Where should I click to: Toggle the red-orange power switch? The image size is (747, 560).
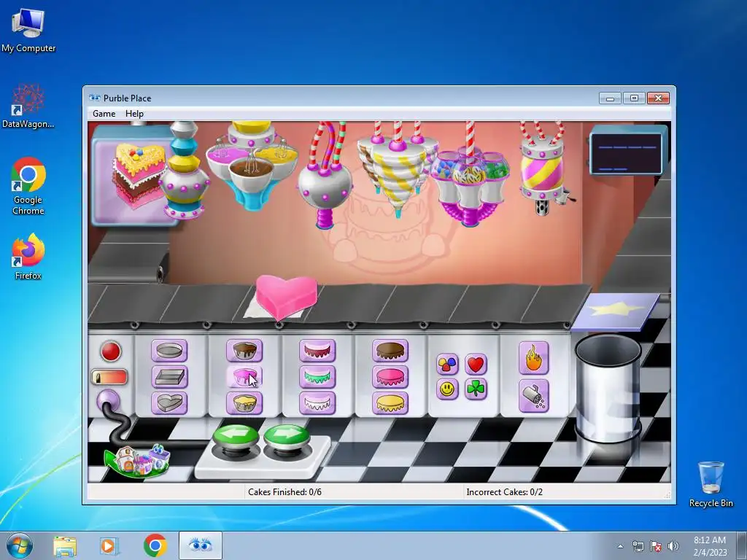click(109, 377)
